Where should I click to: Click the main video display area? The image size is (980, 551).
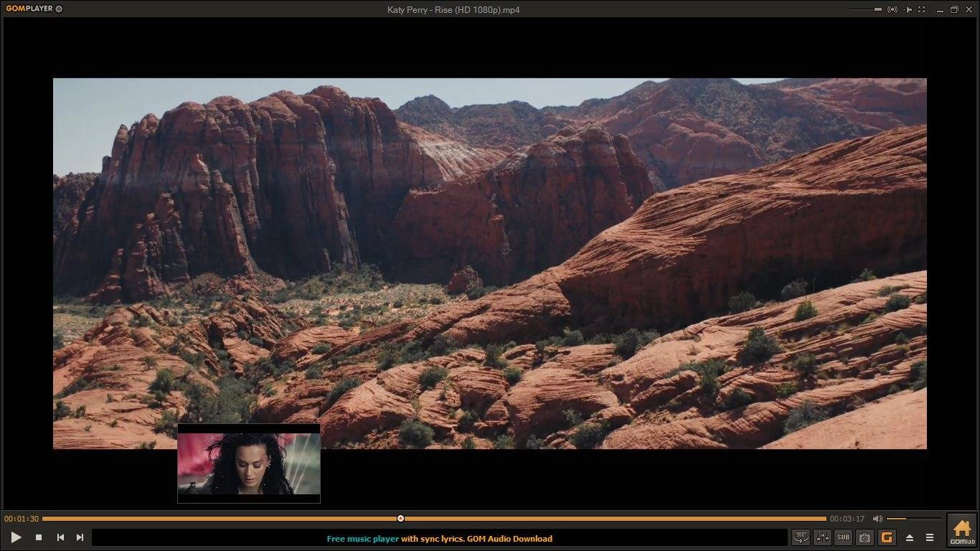490,263
